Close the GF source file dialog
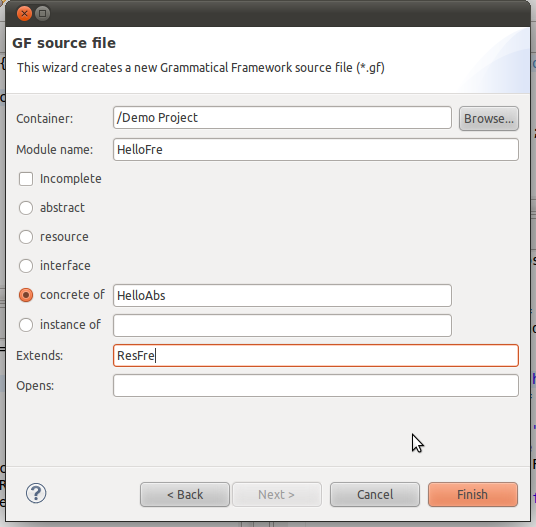Viewport: 536px width, 527px height. point(24,14)
